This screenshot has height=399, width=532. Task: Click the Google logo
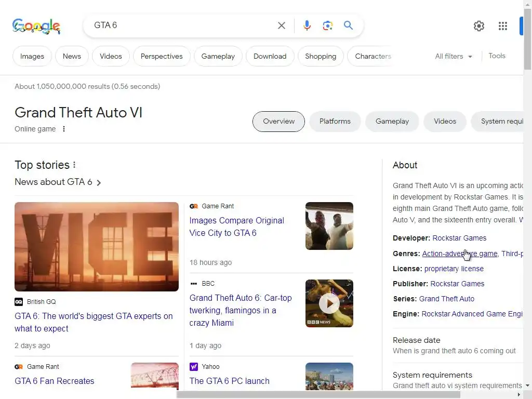pyautogui.click(x=36, y=26)
